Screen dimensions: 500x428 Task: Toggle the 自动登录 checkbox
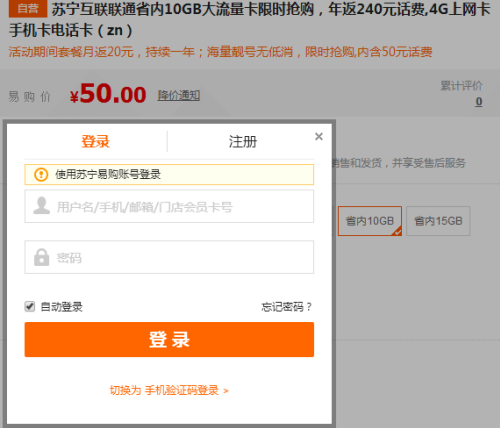point(30,306)
